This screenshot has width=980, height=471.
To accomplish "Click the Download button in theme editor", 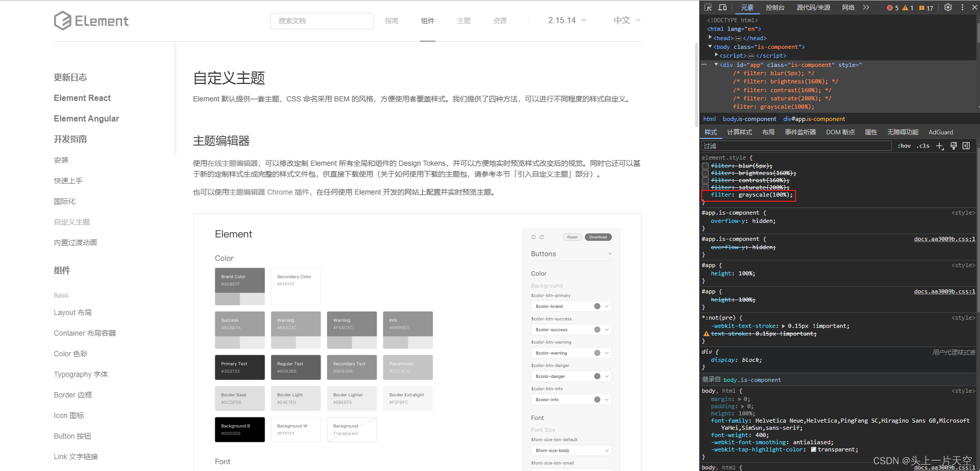I will [598, 237].
